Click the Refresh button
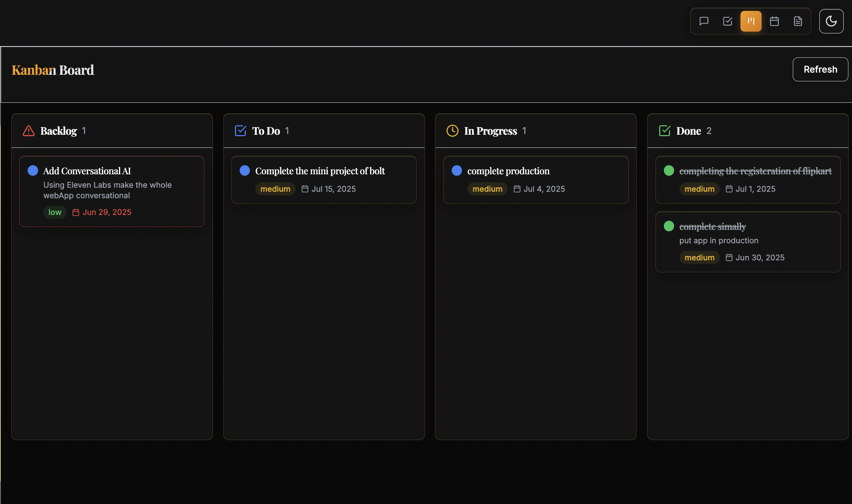The height and width of the screenshot is (504, 852). coord(820,69)
